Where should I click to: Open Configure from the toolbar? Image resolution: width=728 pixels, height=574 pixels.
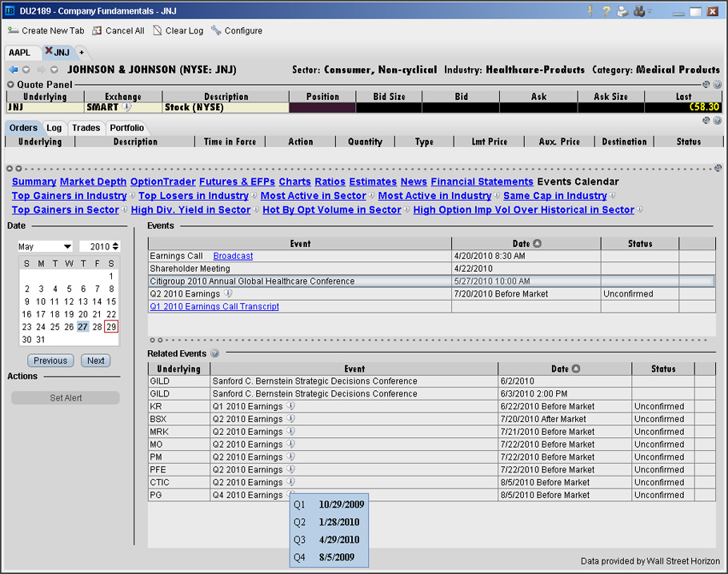[x=237, y=30]
